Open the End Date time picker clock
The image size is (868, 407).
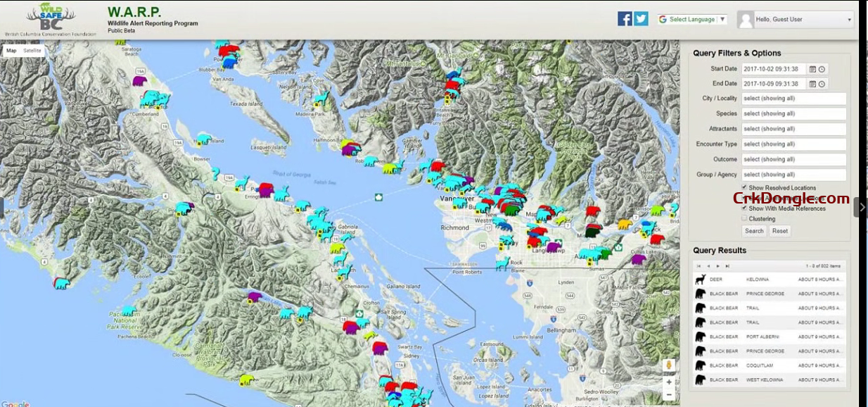pos(822,84)
